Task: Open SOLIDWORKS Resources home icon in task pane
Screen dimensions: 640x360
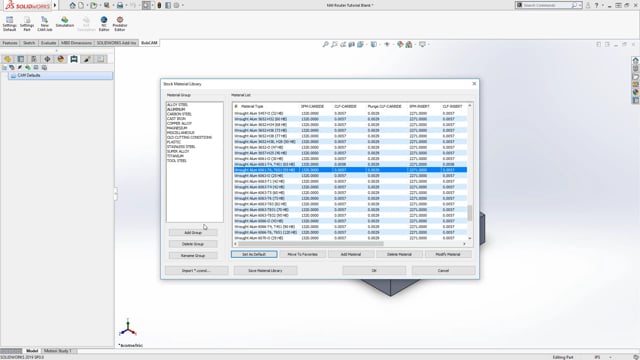Action: tap(635, 60)
